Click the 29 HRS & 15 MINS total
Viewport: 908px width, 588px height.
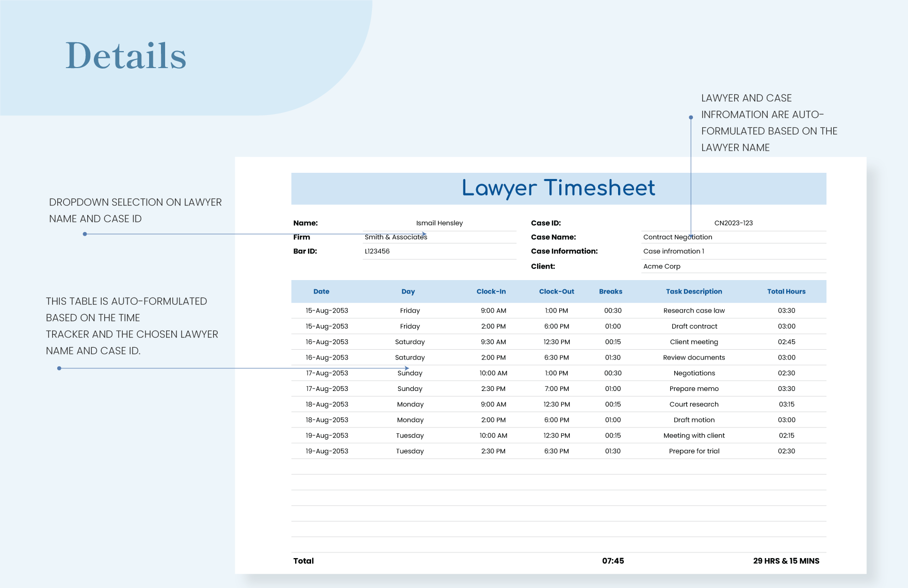[x=786, y=561]
